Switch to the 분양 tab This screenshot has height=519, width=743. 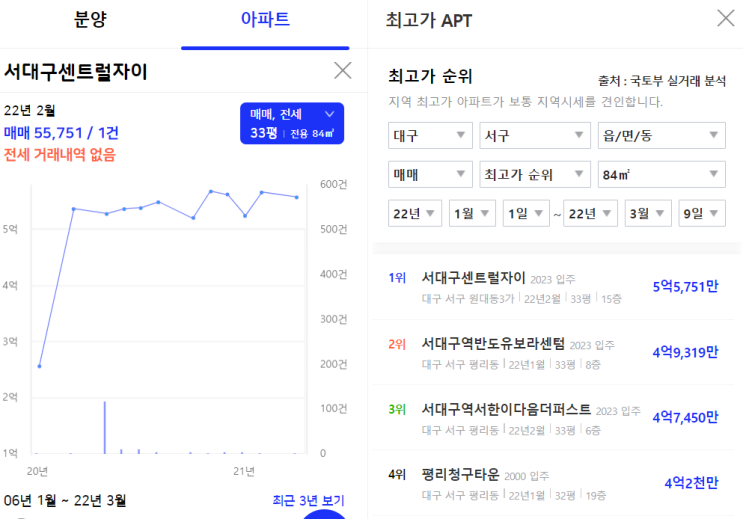[90, 20]
